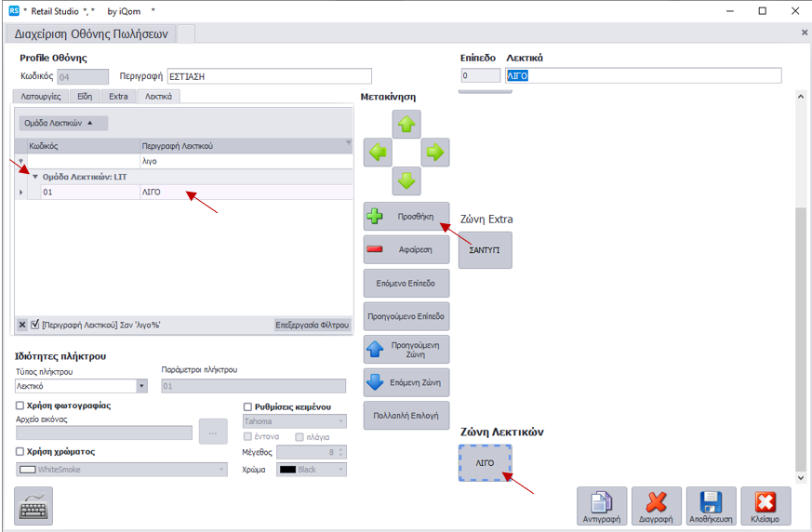The height and width of the screenshot is (532, 812).
Task: Click the green right arrow move button
Action: click(x=435, y=153)
